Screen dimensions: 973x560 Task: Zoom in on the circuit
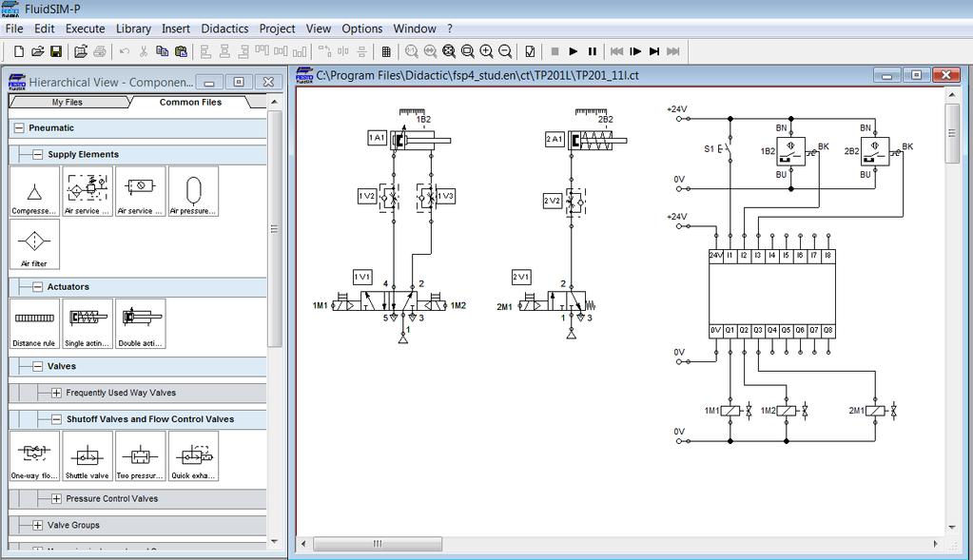487,51
